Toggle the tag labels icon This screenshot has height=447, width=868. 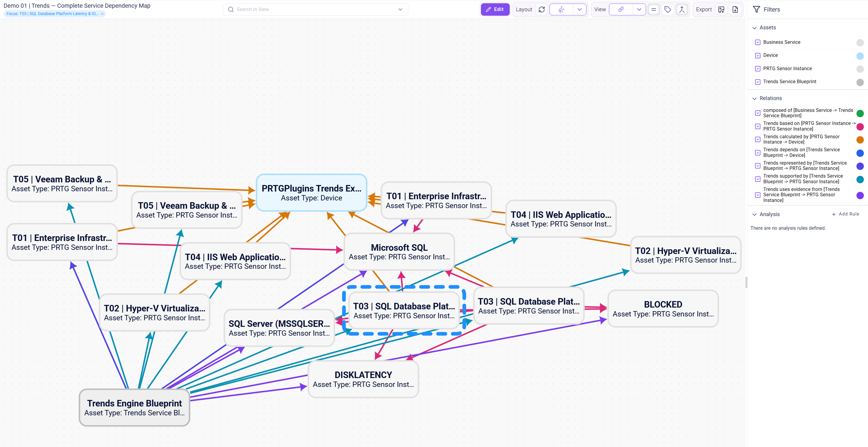tap(667, 9)
